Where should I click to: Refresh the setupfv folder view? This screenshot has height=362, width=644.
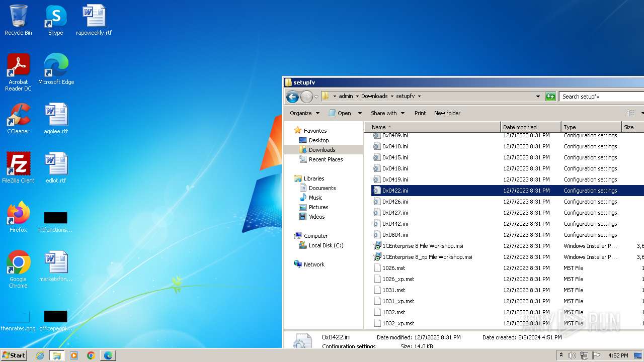550,97
